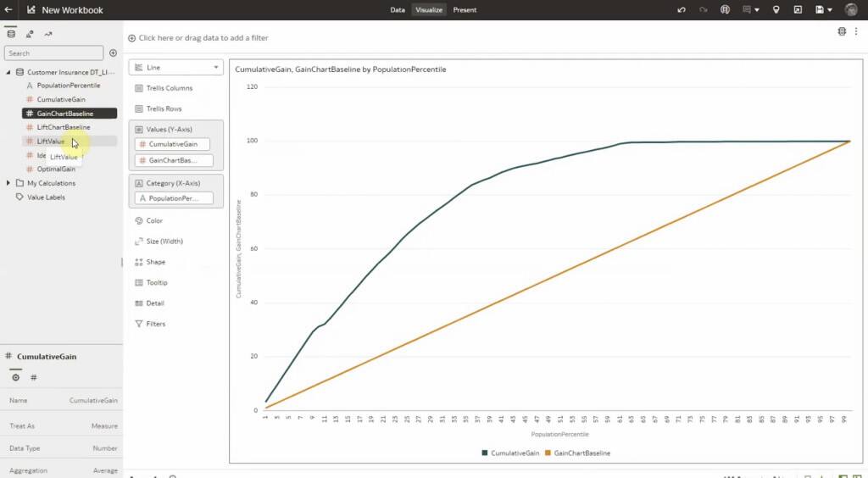Select the OptimalGain column
The height and width of the screenshot is (478, 868).
[56, 170]
